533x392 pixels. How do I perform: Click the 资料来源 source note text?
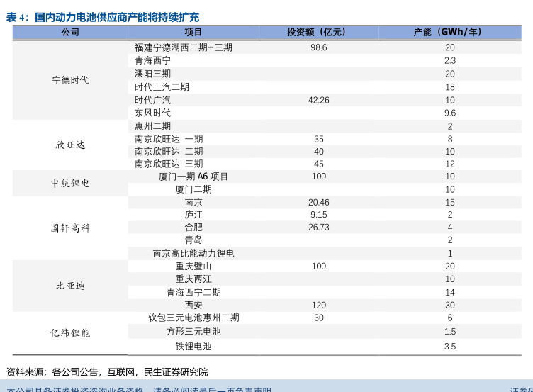point(106,371)
